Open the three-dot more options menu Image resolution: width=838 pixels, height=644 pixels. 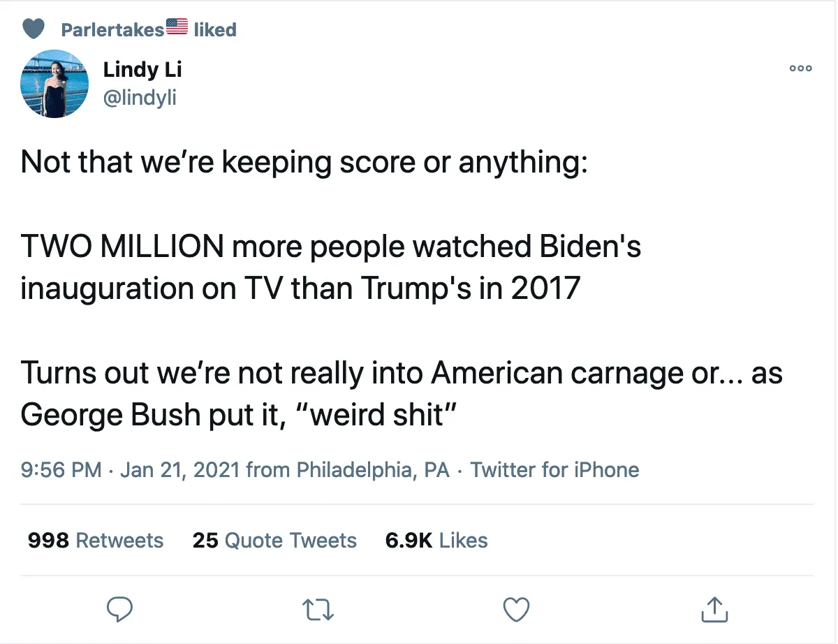(800, 68)
